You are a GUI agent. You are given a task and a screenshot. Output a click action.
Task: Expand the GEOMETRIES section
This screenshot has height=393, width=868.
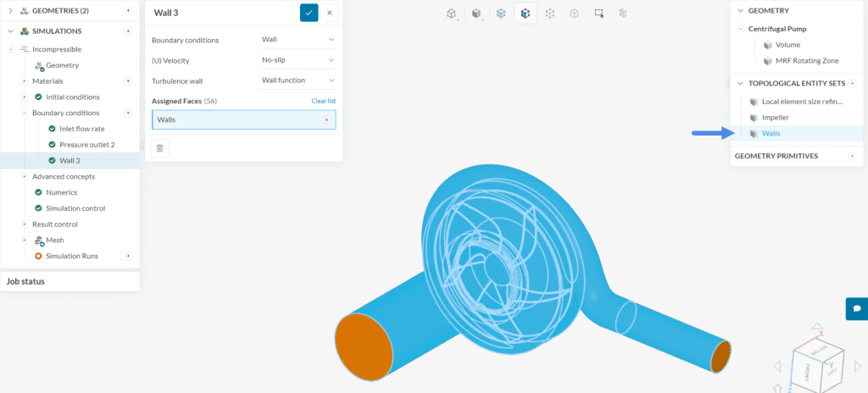tap(10, 11)
